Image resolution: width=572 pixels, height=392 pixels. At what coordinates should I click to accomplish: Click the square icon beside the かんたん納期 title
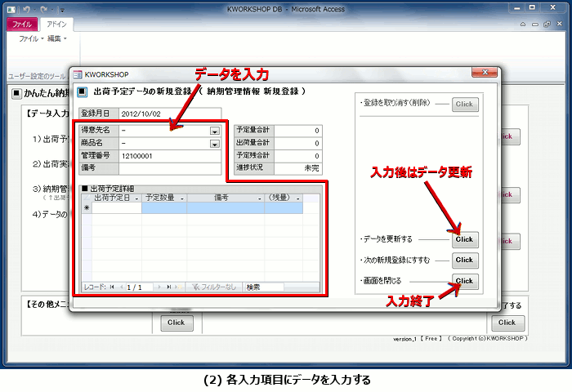(x=16, y=94)
